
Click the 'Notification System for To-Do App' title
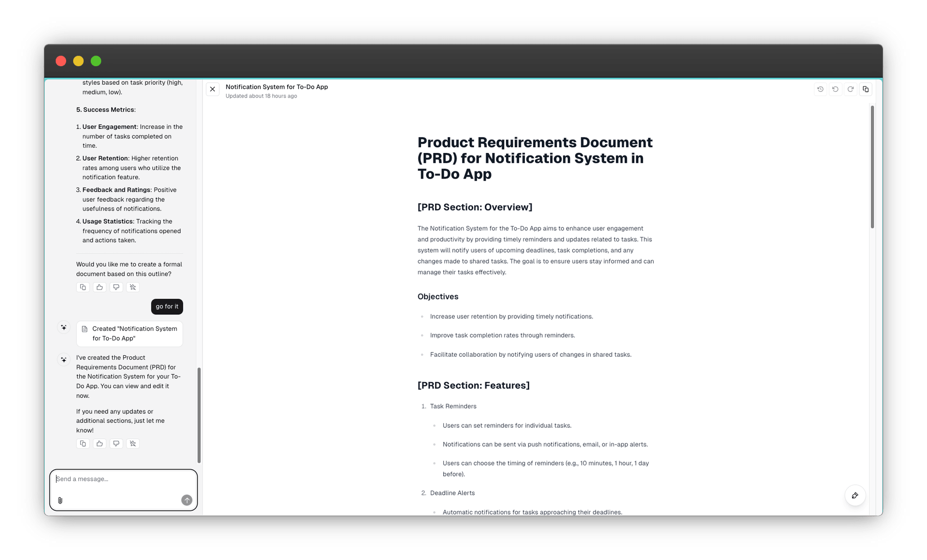(277, 87)
